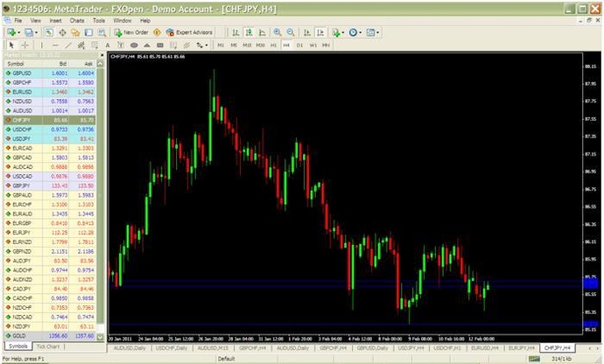Open the Insert menu

[x=55, y=20]
